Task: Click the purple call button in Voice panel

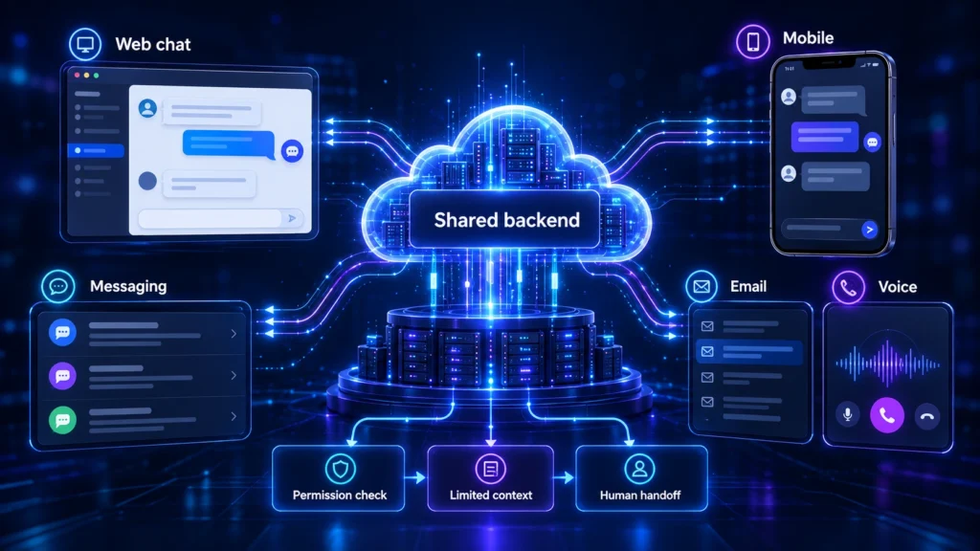Action: [887, 415]
